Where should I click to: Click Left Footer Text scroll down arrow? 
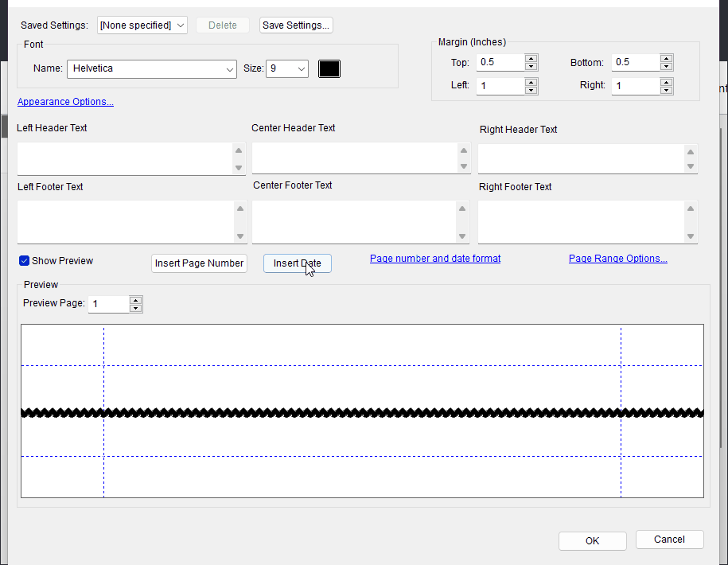tap(240, 236)
